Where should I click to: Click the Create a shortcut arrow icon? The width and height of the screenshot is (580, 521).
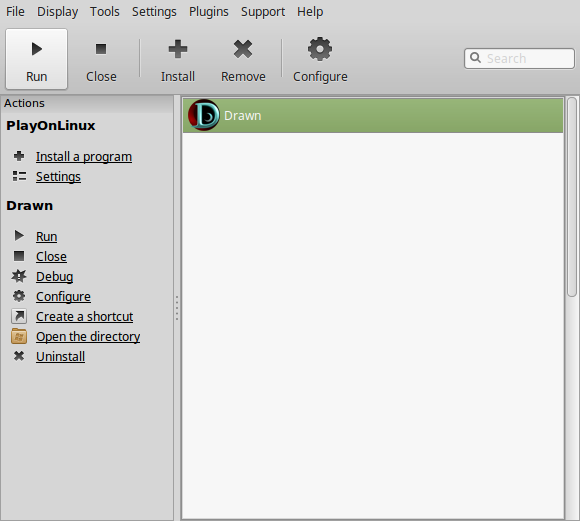click(19, 316)
